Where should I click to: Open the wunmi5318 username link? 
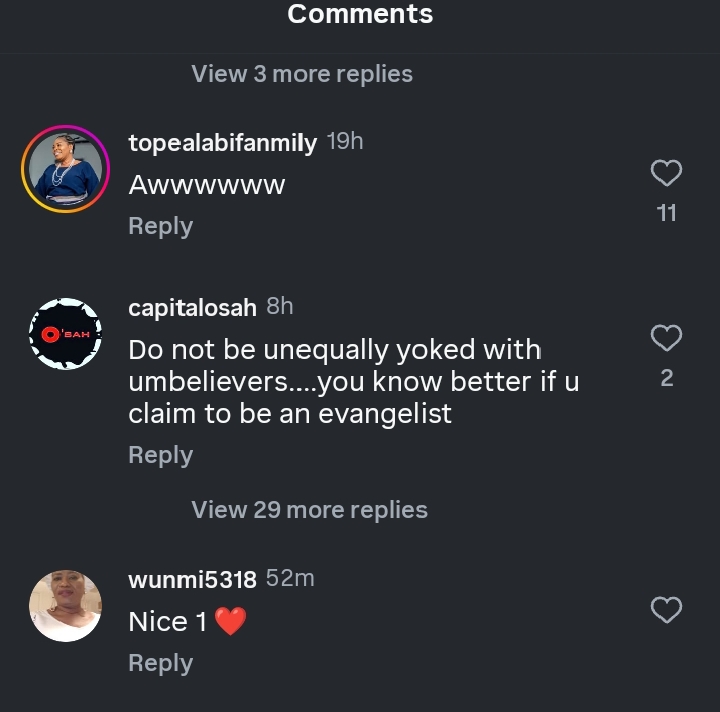coord(192,579)
